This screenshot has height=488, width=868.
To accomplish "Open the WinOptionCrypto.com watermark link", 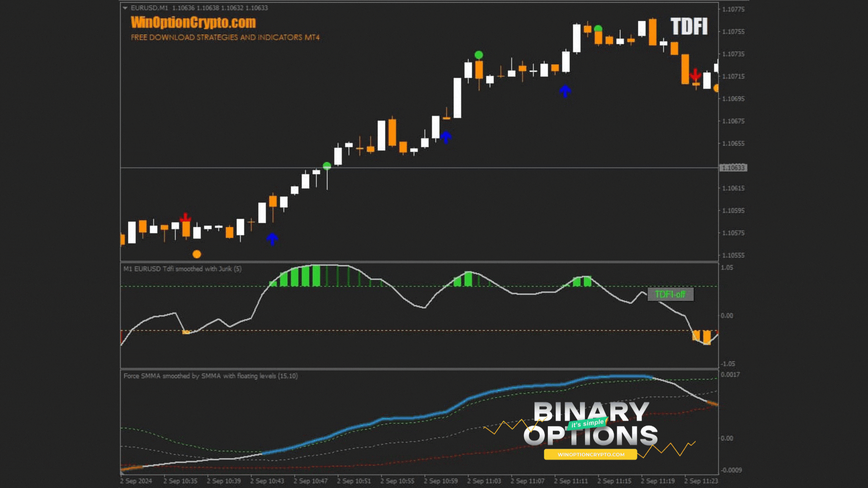I will pyautogui.click(x=192, y=22).
